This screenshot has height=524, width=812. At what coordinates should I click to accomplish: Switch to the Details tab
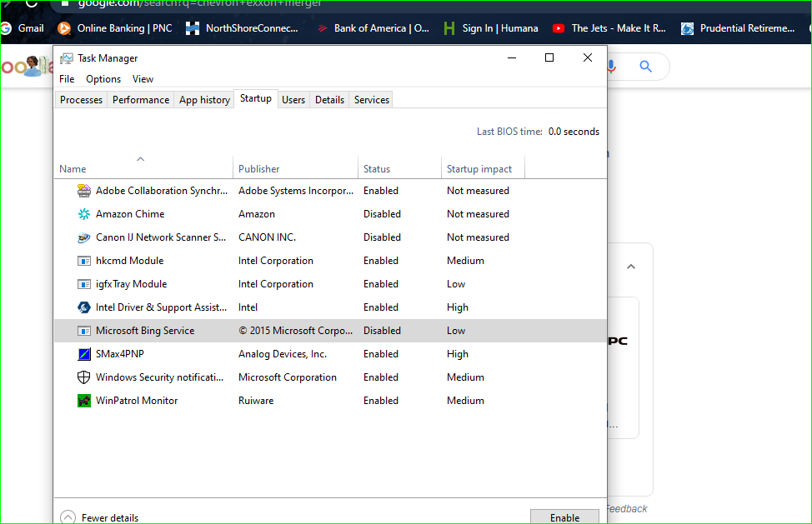(330, 100)
